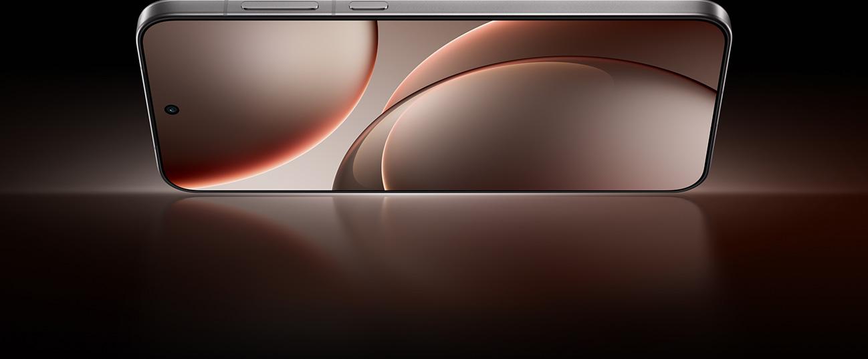This screenshot has width=868, height=359.
Task: Click the phone display center
Action: pyautogui.click(x=433, y=104)
